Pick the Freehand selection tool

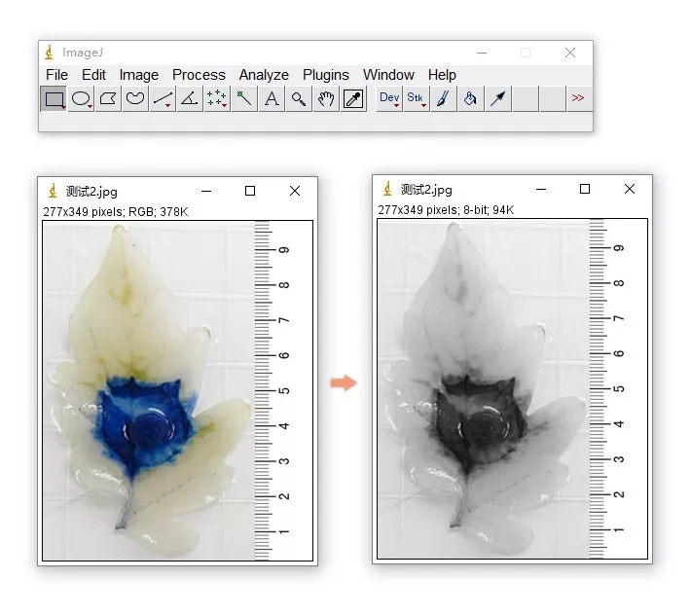click(135, 98)
